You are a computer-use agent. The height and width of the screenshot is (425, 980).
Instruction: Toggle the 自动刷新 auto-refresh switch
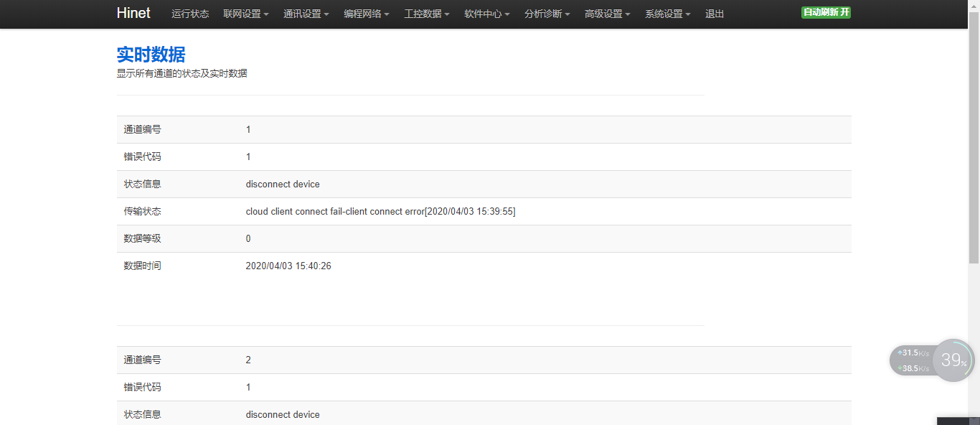click(826, 12)
